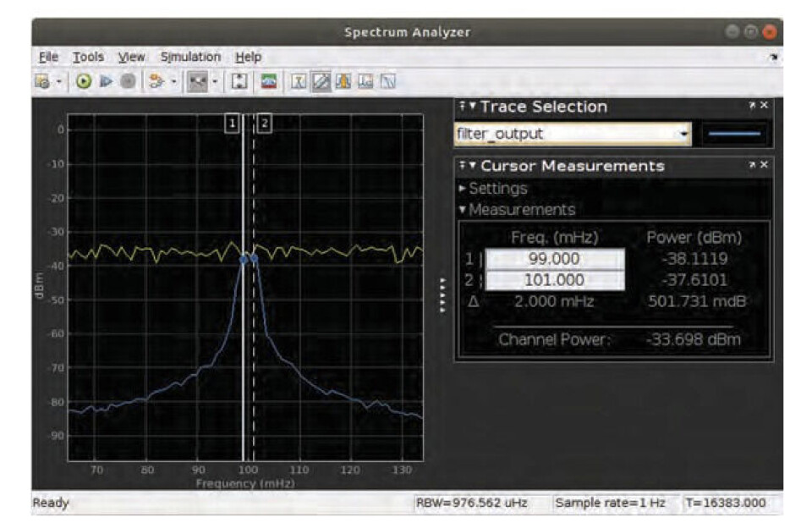Toggle the orange-peak Peak Finder toolbar icon
This screenshot has width=812, height=528.
tap(343, 81)
